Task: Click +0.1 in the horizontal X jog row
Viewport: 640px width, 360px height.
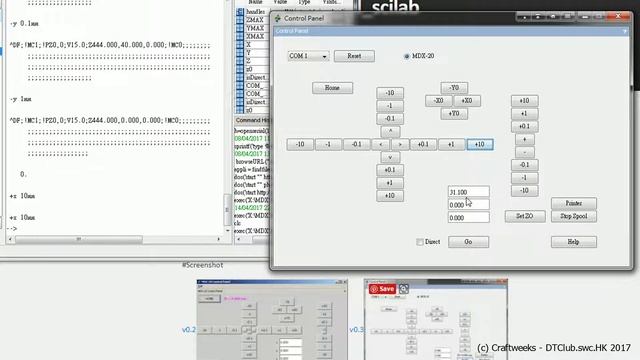Action: pyautogui.click(x=423, y=144)
